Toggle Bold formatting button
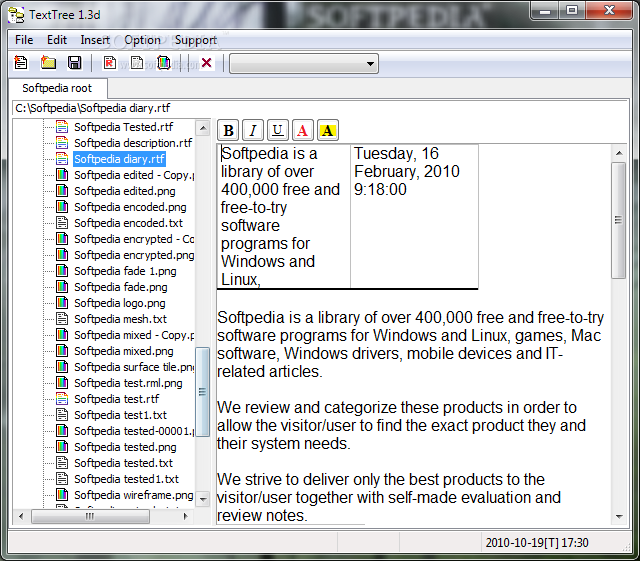This screenshot has width=640, height=561. click(x=229, y=131)
